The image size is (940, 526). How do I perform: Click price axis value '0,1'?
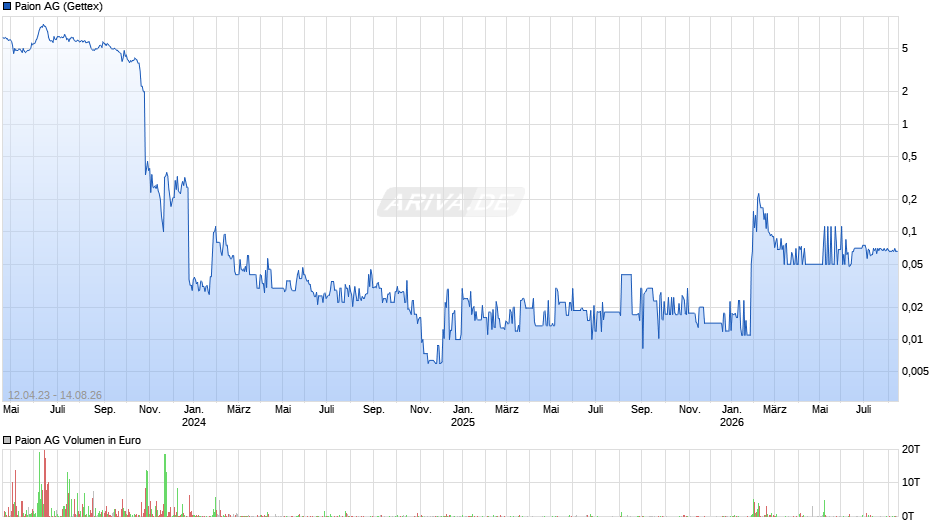click(x=909, y=232)
